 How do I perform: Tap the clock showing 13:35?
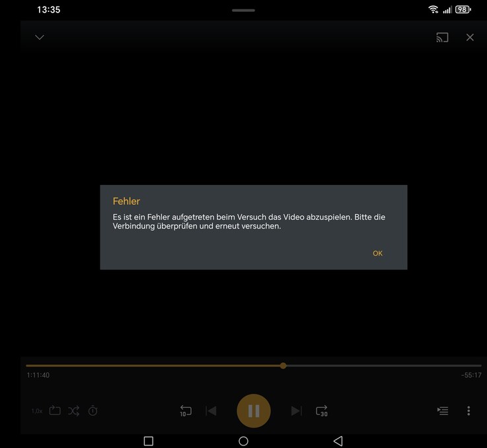(x=48, y=10)
